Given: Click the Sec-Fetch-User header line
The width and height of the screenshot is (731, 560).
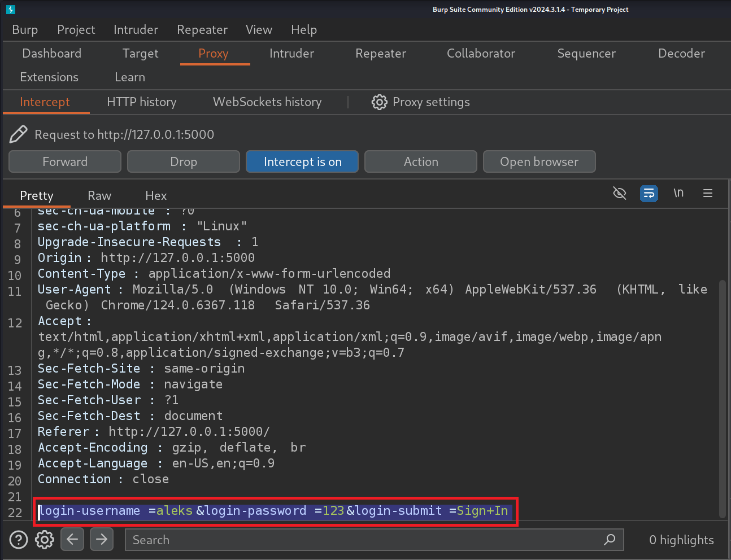Looking at the screenshot, I should tap(108, 400).
